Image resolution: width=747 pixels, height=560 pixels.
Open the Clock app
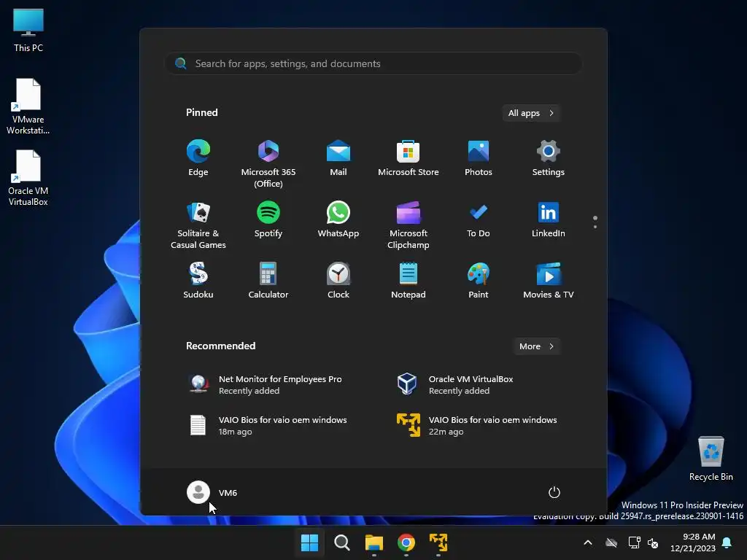click(338, 281)
